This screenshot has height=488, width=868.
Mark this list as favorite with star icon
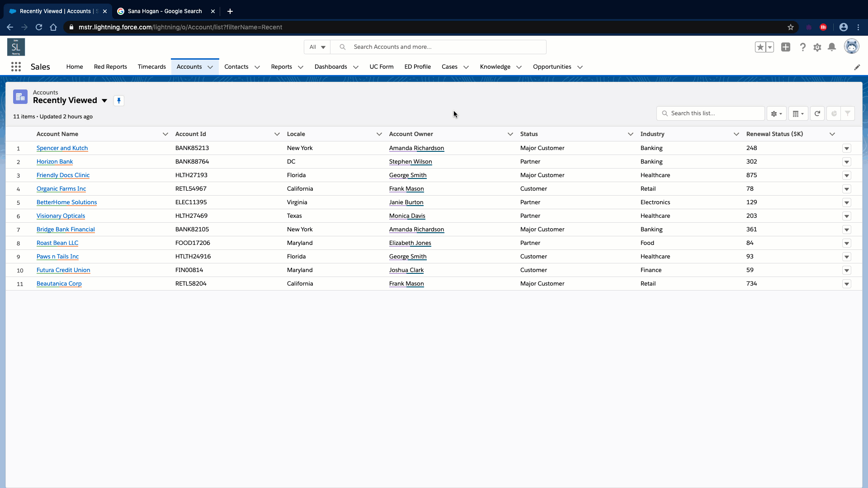tap(759, 47)
